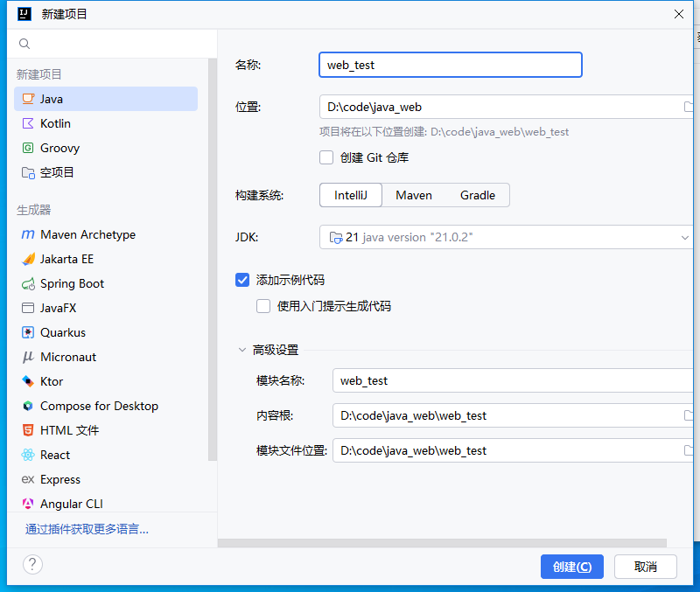Toggle the 使用入门提示生成代码 checkbox
This screenshot has width=700, height=592.
pyautogui.click(x=263, y=306)
